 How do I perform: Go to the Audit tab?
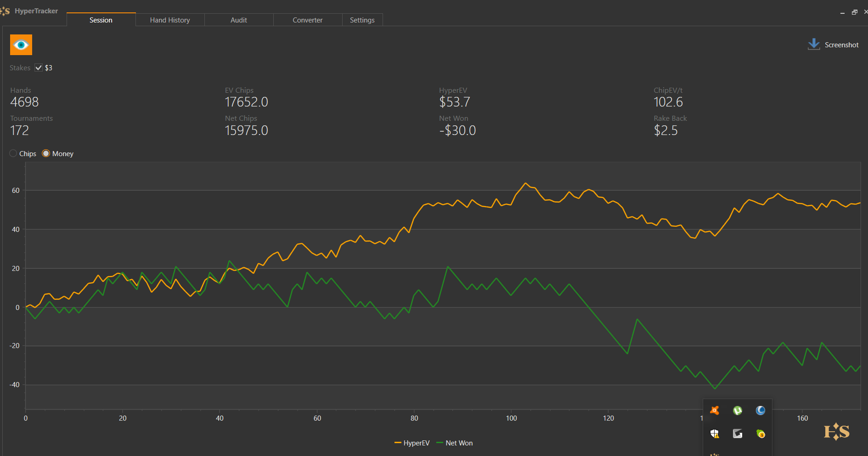[239, 20]
